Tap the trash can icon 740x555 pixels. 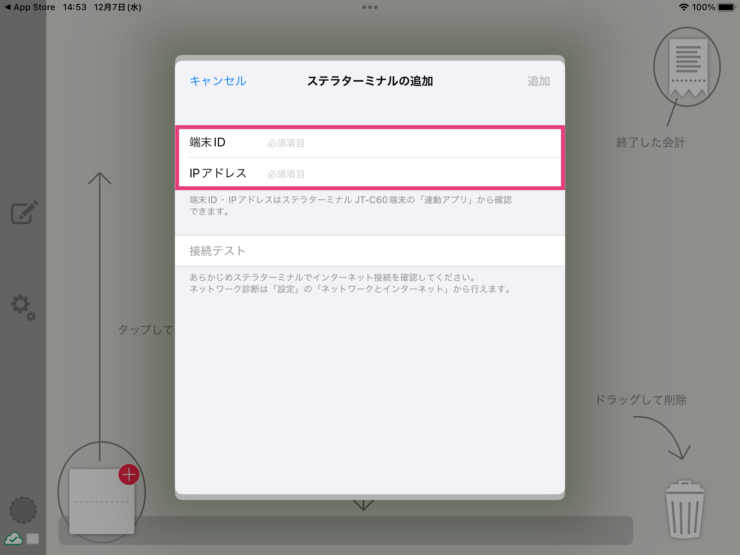tap(685, 510)
